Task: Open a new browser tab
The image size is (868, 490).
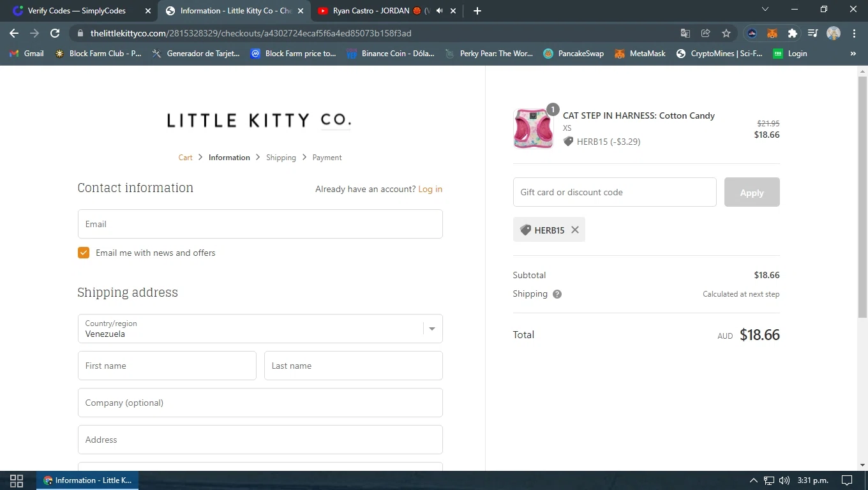Action: point(477,11)
